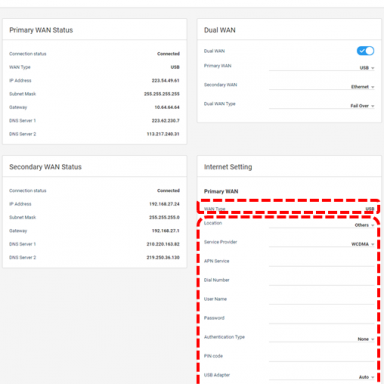384x384 pixels.
Task: Open the Secondary WAN dropdown showing Ethernet
Action: pos(322,86)
